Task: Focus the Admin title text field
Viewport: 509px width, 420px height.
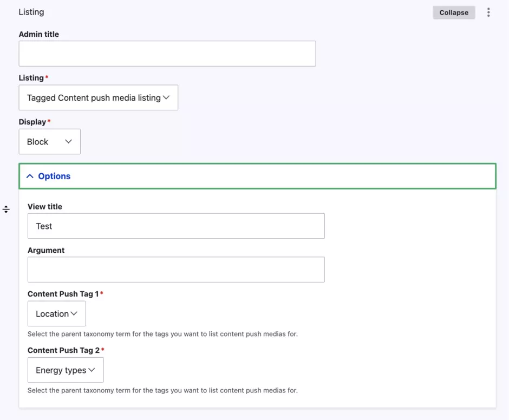Action: (167, 54)
